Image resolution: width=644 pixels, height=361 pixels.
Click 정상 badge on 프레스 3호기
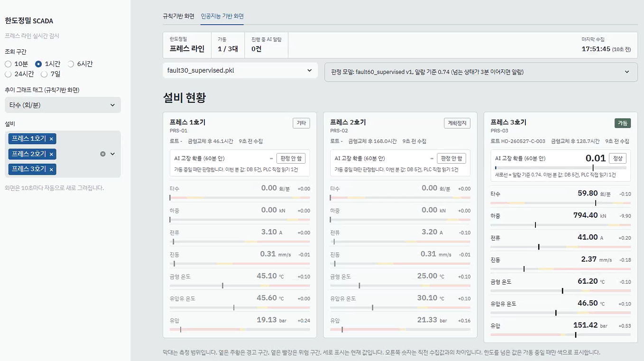tap(617, 158)
